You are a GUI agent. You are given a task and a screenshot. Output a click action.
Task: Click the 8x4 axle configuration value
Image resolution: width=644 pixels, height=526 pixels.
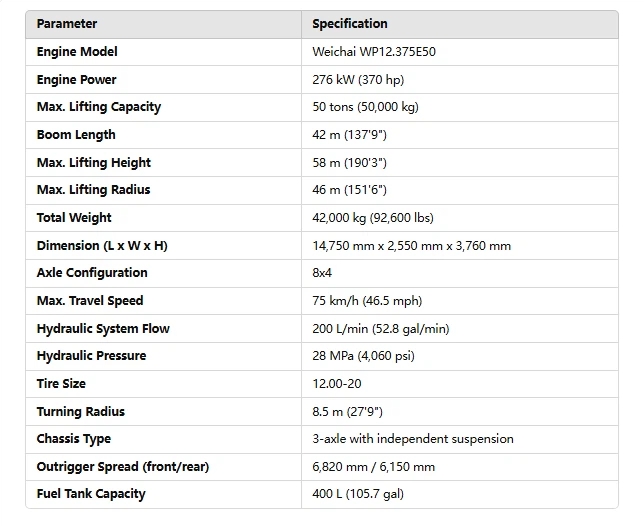point(325,273)
